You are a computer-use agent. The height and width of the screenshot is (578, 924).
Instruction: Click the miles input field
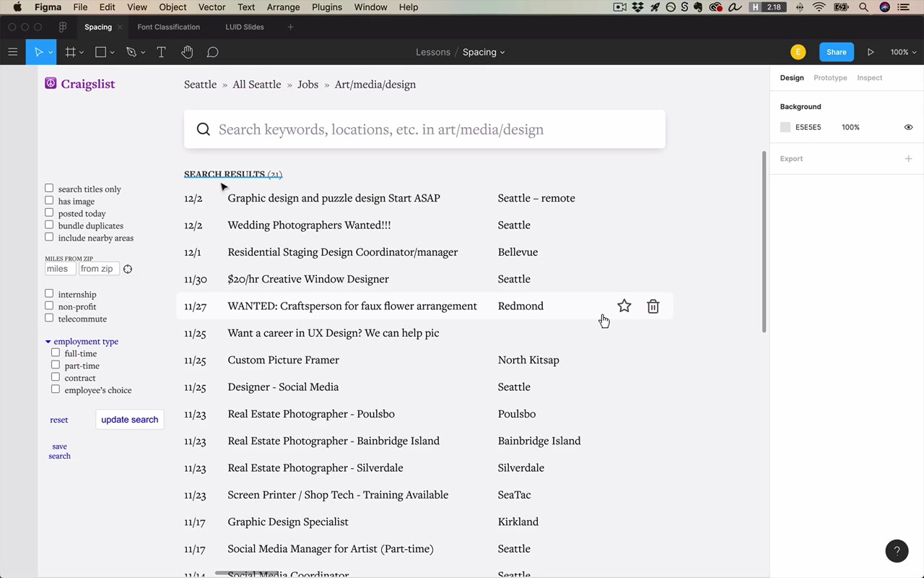[60, 269]
